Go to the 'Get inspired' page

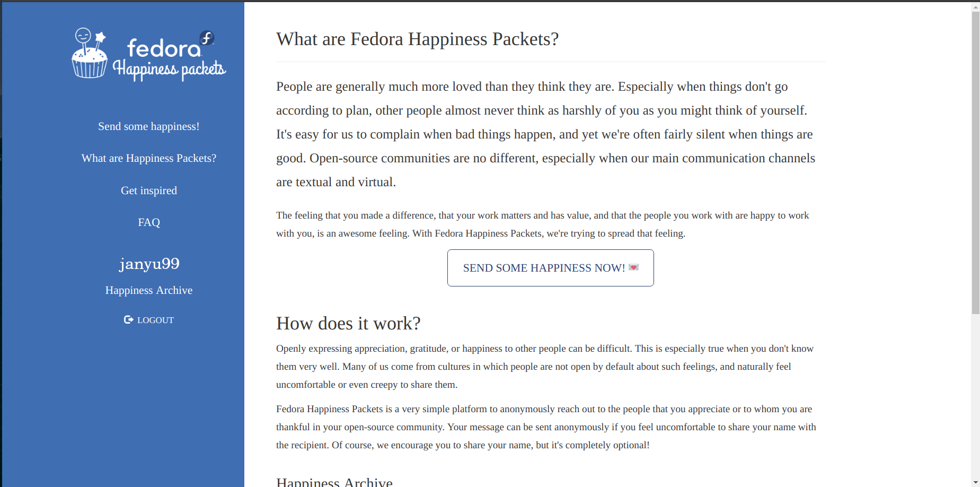tap(149, 190)
